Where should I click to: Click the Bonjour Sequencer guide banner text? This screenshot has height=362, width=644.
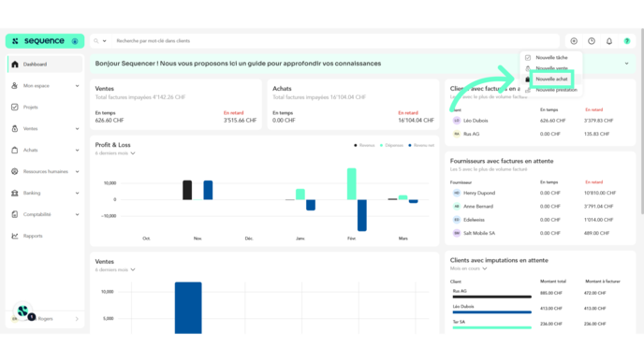tap(238, 64)
